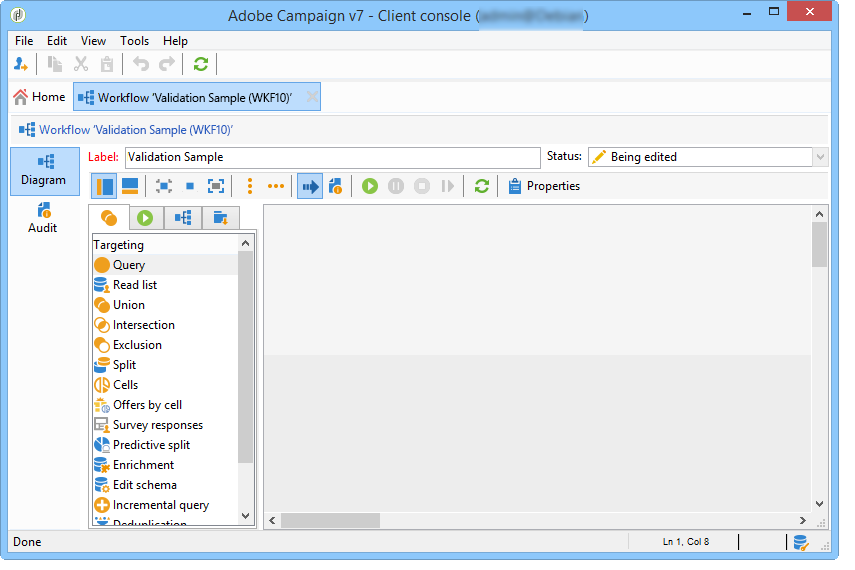Select the Execution palette tab with green play
This screenshot has width=855, height=570.
[x=145, y=218]
